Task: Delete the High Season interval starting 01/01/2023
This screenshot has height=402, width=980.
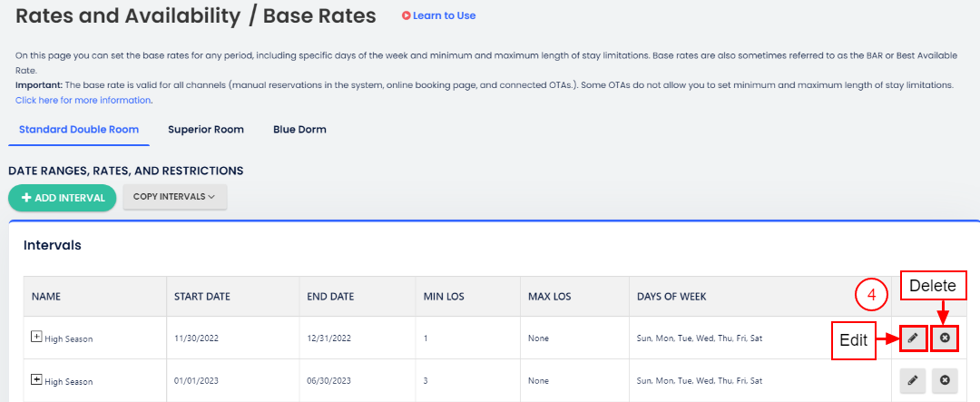Action: pyautogui.click(x=945, y=380)
